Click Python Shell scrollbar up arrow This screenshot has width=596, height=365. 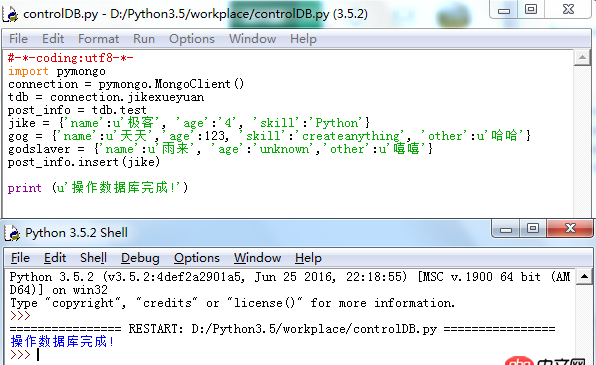tap(584, 276)
